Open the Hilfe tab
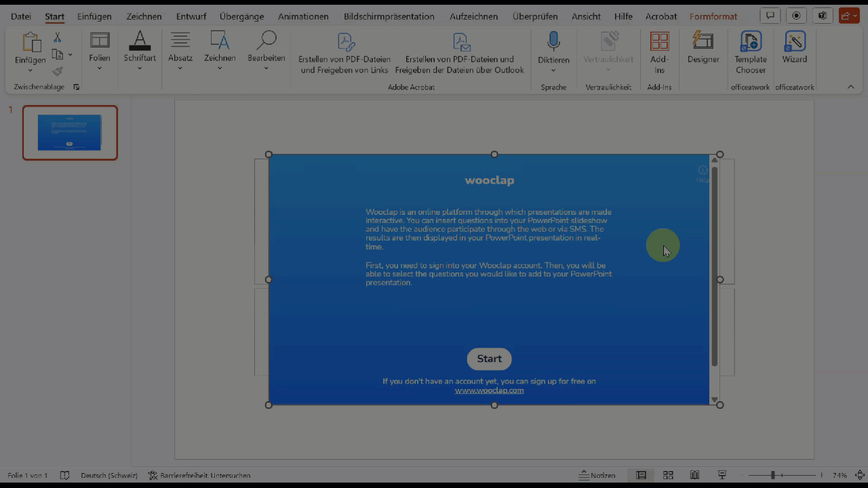 click(623, 16)
